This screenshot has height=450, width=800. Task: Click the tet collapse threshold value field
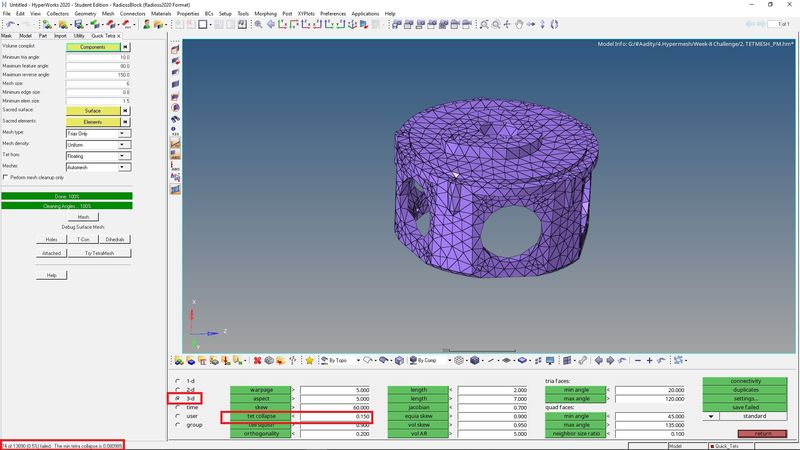click(x=335, y=416)
